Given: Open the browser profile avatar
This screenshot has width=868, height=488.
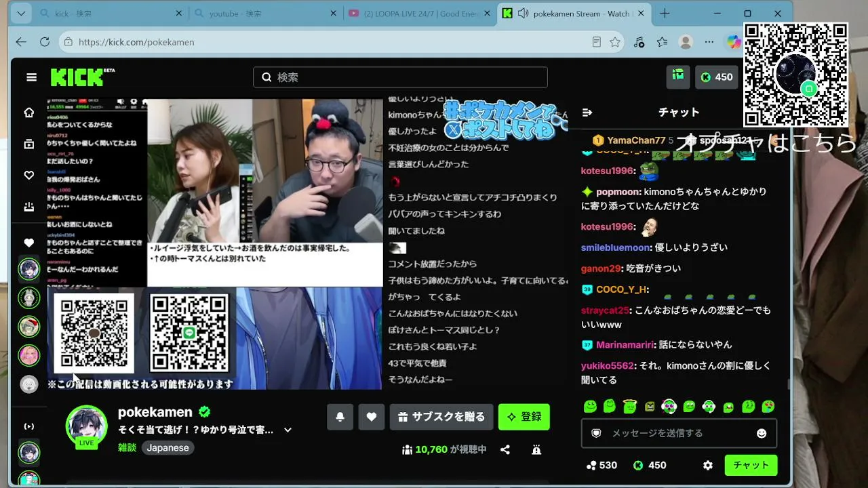Looking at the screenshot, I should (686, 42).
